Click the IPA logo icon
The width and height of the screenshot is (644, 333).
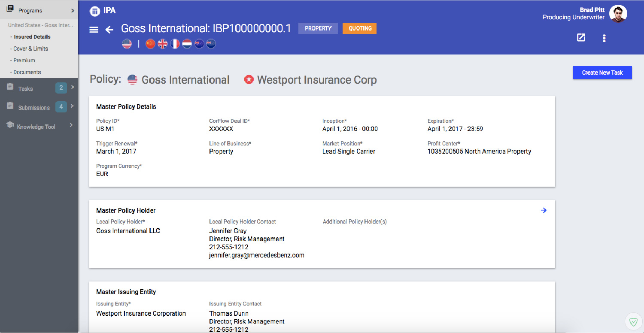coord(95,11)
